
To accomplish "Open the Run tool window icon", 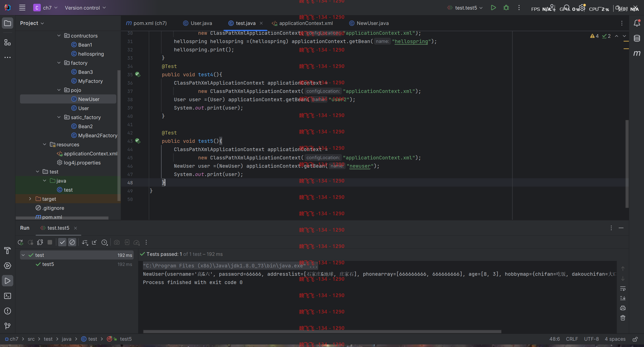I will (8, 281).
